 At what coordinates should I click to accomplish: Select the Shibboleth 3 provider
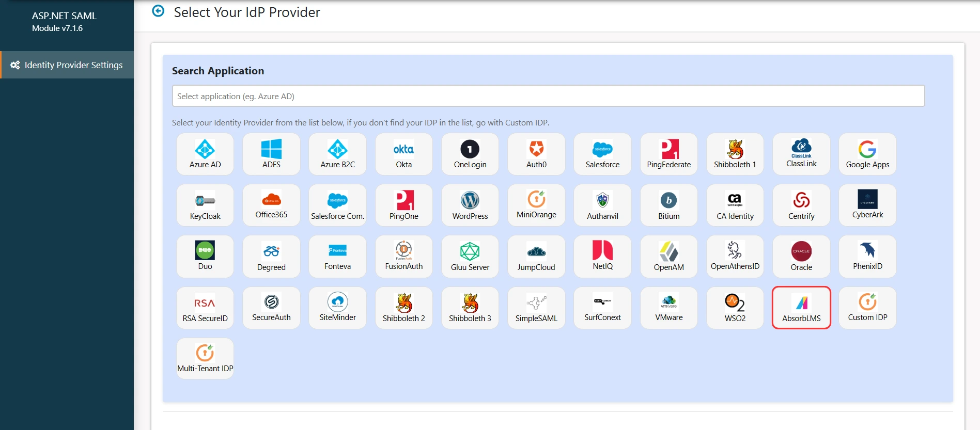tap(470, 308)
